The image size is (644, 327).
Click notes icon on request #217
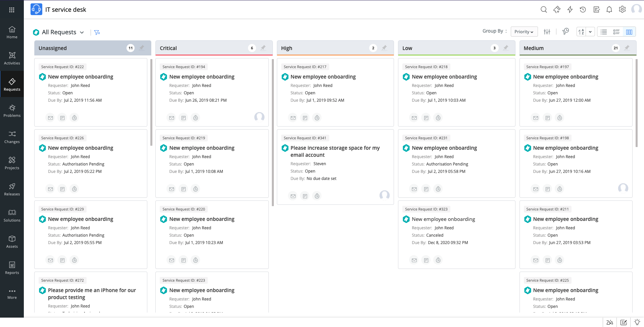click(x=305, y=118)
